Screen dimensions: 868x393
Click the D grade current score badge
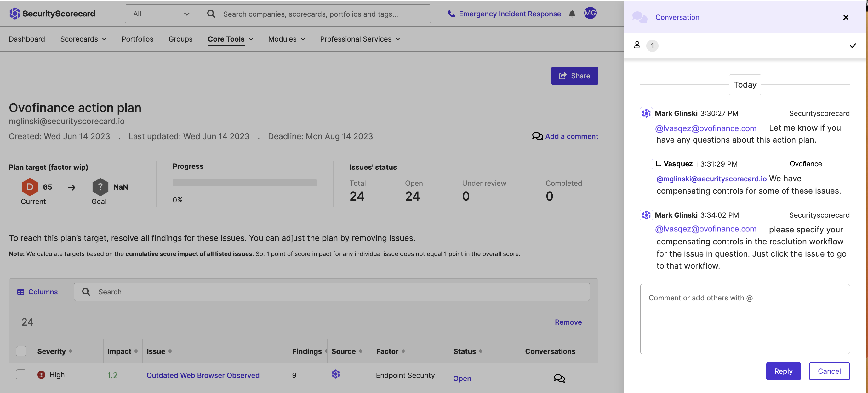pyautogui.click(x=30, y=187)
